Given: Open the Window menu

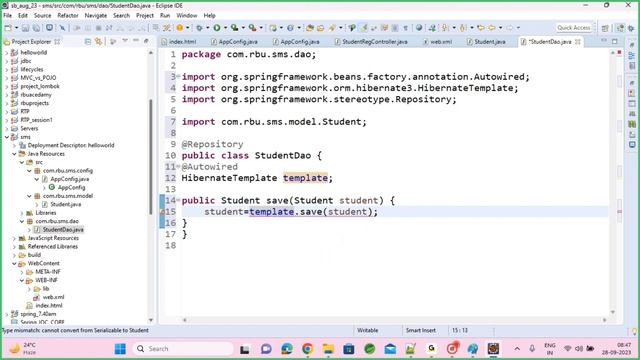Looking at the screenshot, I should [x=187, y=16].
